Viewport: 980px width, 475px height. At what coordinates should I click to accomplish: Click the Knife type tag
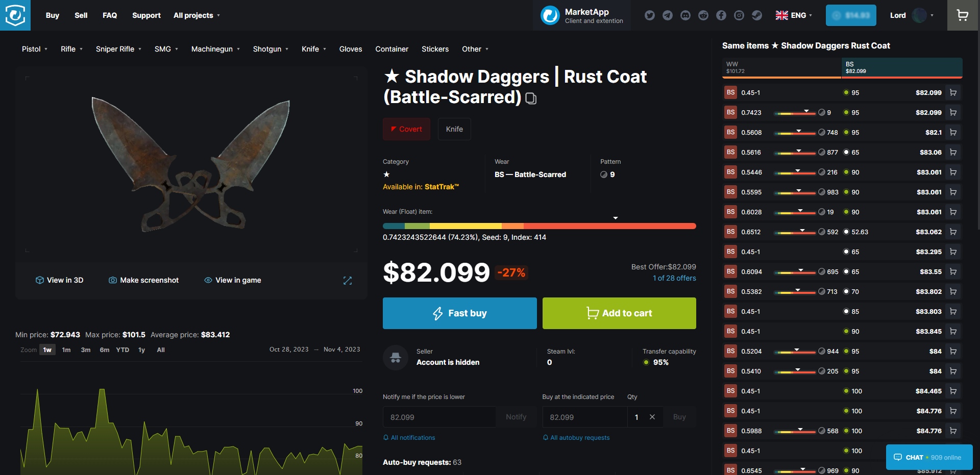coord(454,129)
